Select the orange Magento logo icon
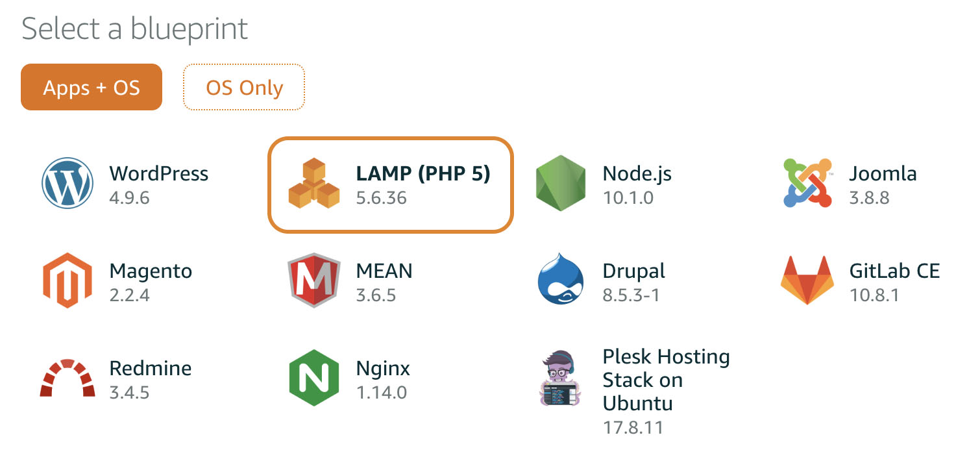This screenshot has width=980, height=470. [67, 281]
